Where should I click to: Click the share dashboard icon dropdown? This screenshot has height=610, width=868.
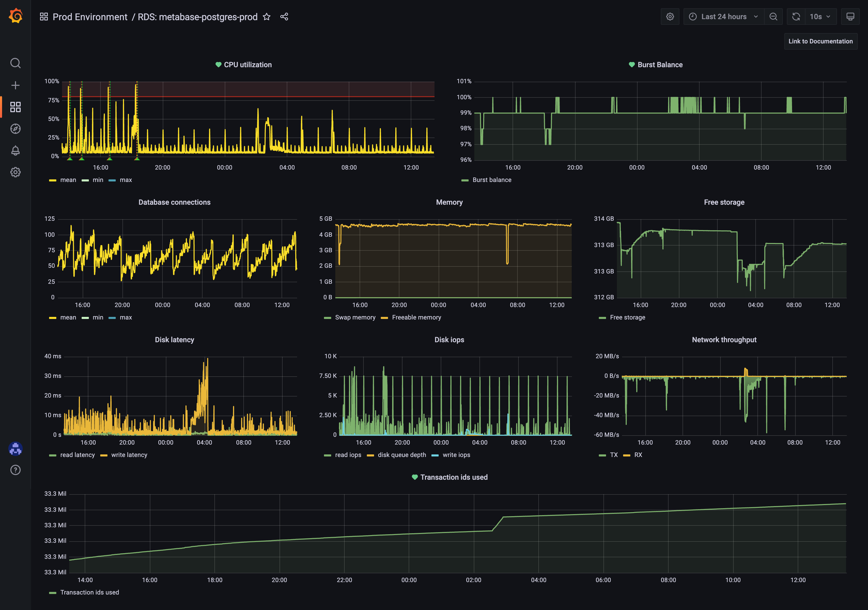click(285, 17)
